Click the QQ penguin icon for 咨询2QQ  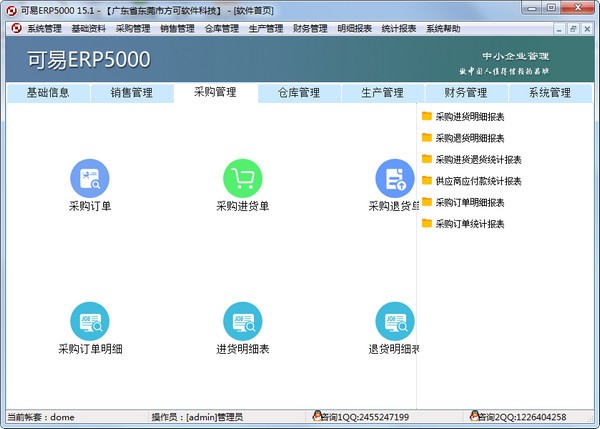coord(475,416)
